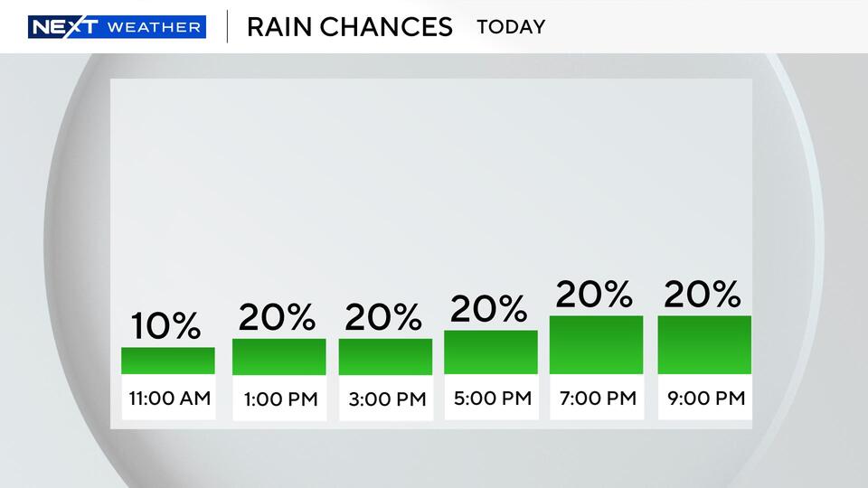Screen dimensions: 868x488
Task: Choose the 5:00 PM time label
Action: pyautogui.click(x=491, y=398)
